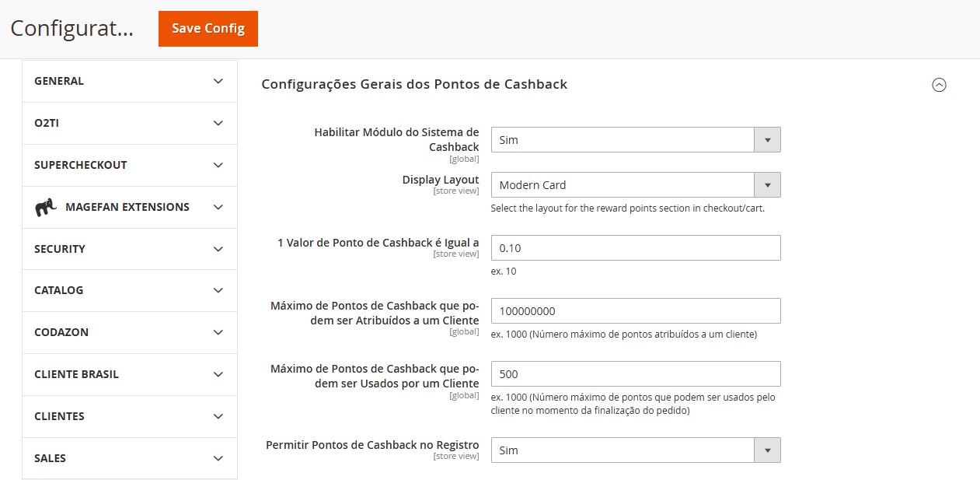Expand the CLIENTES section
980x480 pixels.
click(x=129, y=416)
